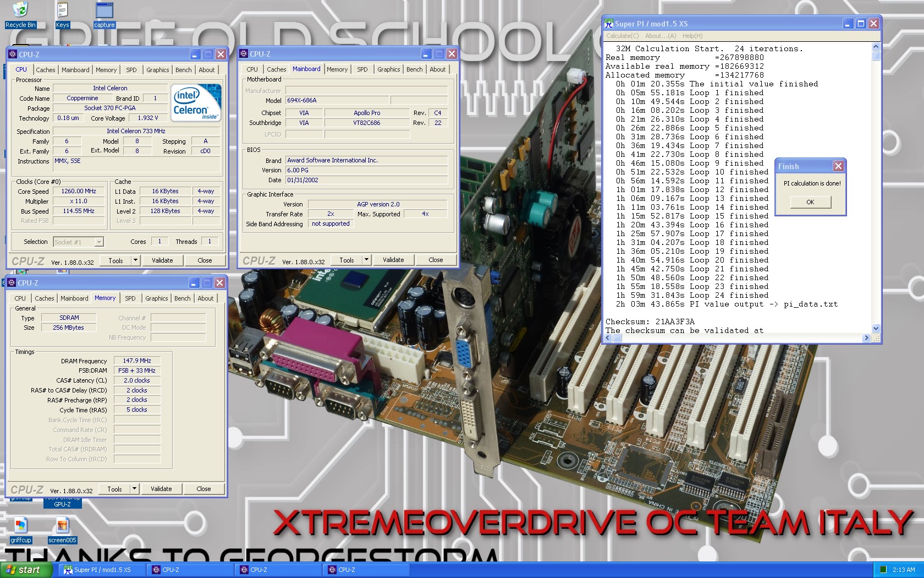Image resolution: width=924 pixels, height=578 pixels.
Task: Switch to Caches tab in CPU window
Action: 46,70
